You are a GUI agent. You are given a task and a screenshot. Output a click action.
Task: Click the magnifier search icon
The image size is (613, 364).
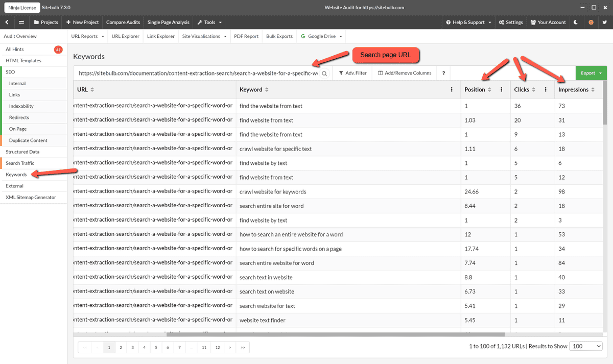324,74
